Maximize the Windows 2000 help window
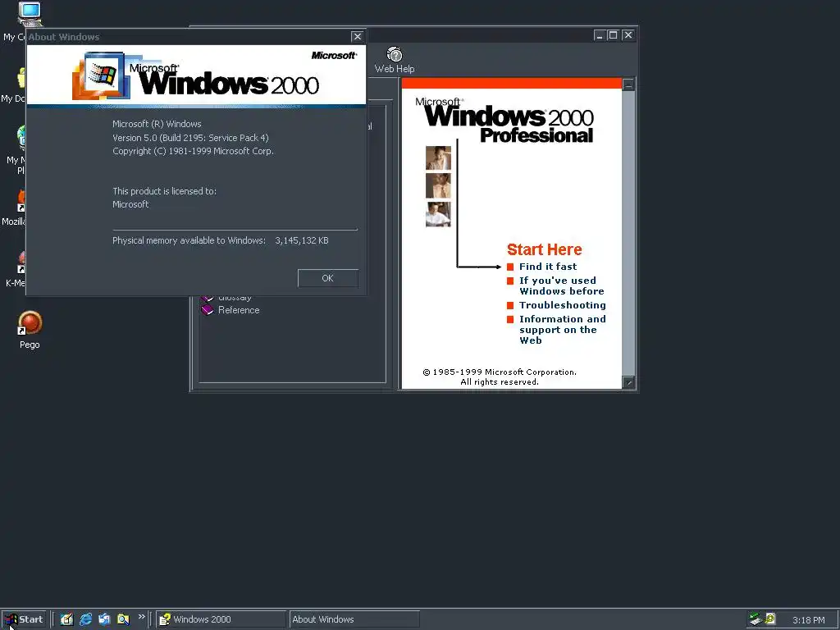Image resolution: width=840 pixels, height=630 pixels. [x=614, y=35]
